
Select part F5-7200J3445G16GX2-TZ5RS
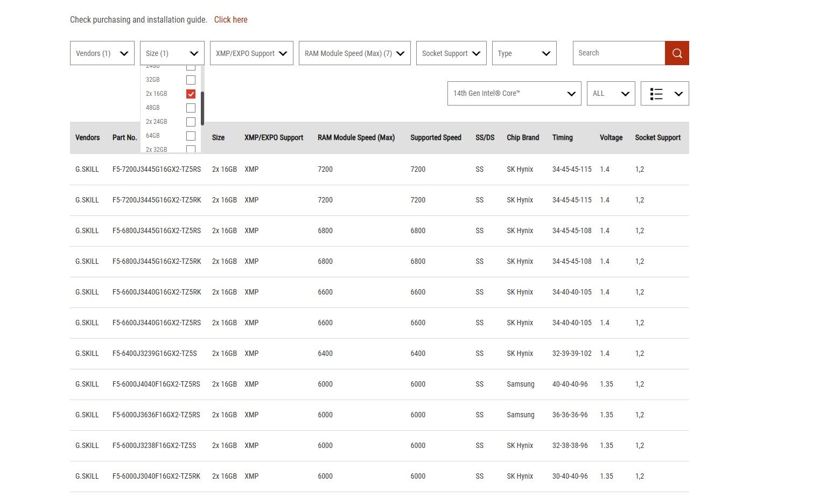157,170
